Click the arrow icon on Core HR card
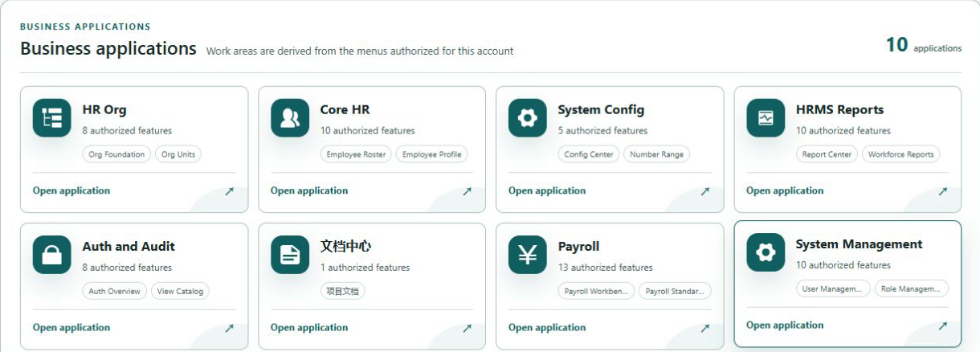This screenshot has height=352, width=980. [x=466, y=191]
